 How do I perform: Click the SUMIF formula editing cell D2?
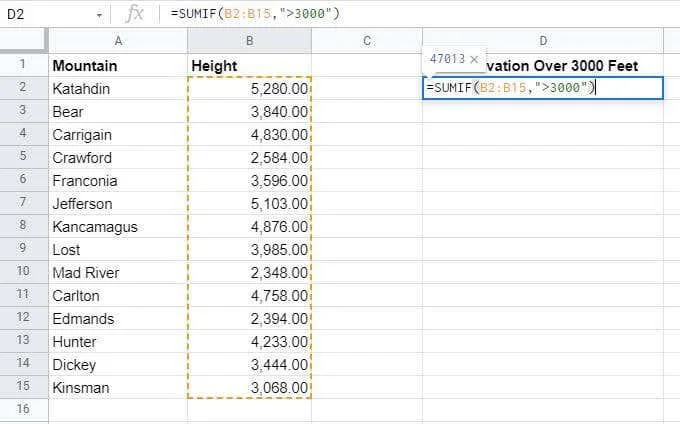tap(543, 88)
